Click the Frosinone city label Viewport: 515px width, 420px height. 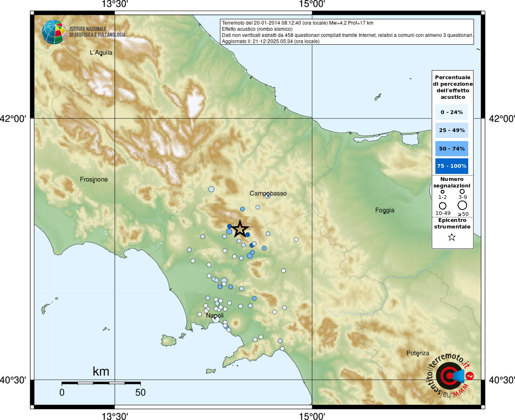[94, 179]
